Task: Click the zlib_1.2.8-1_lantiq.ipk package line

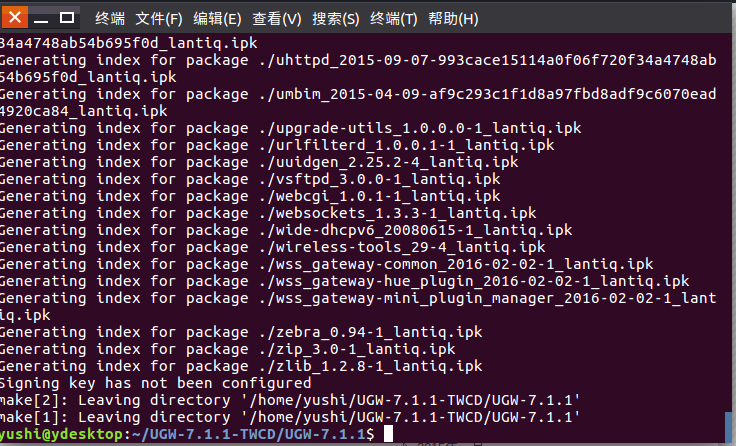Action: click(x=241, y=366)
